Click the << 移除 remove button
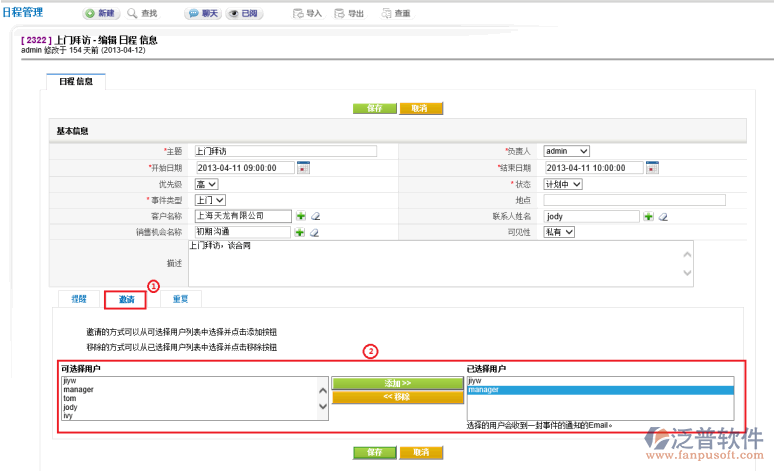774x471 pixels. point(398,397)
